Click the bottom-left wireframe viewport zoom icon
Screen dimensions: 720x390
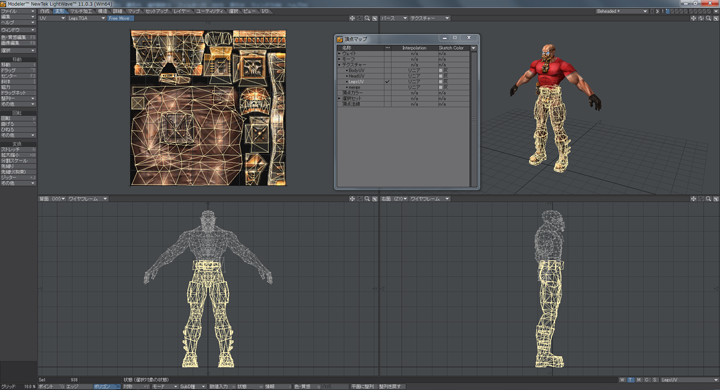[x=367, y=199]
